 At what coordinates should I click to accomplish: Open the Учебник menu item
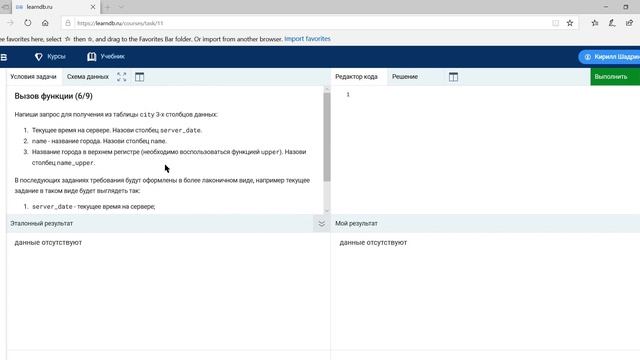pos(112,56)
